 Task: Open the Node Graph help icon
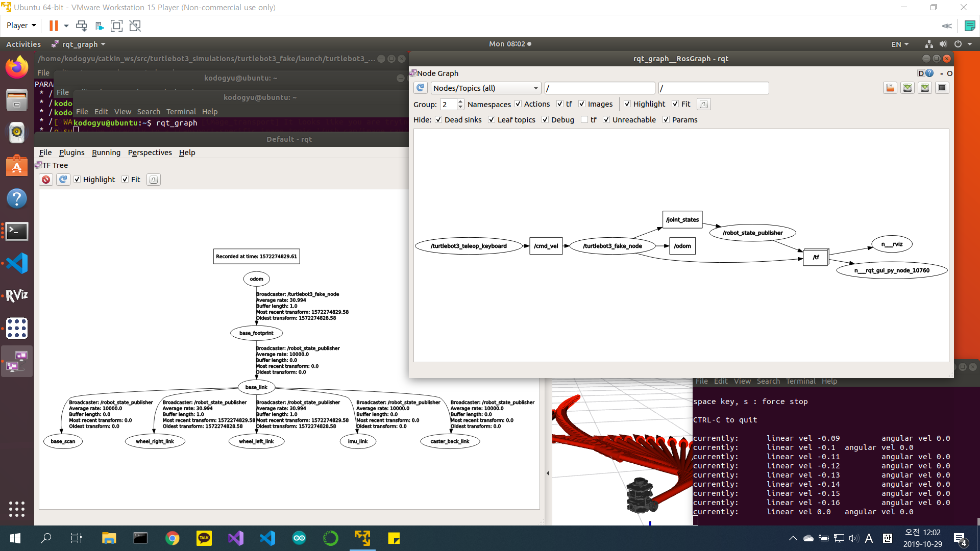(929, 73)
